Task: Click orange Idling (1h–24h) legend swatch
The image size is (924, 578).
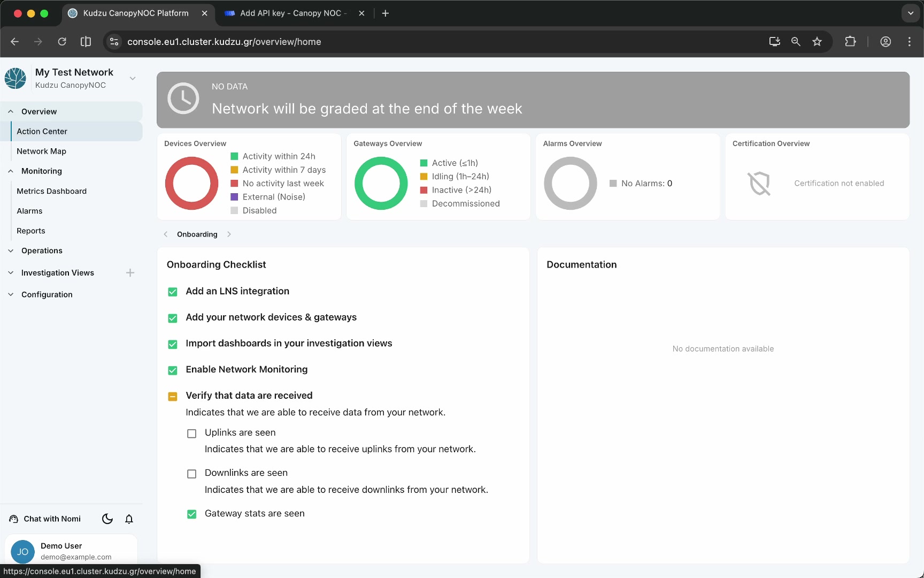Action: [423, 177]
